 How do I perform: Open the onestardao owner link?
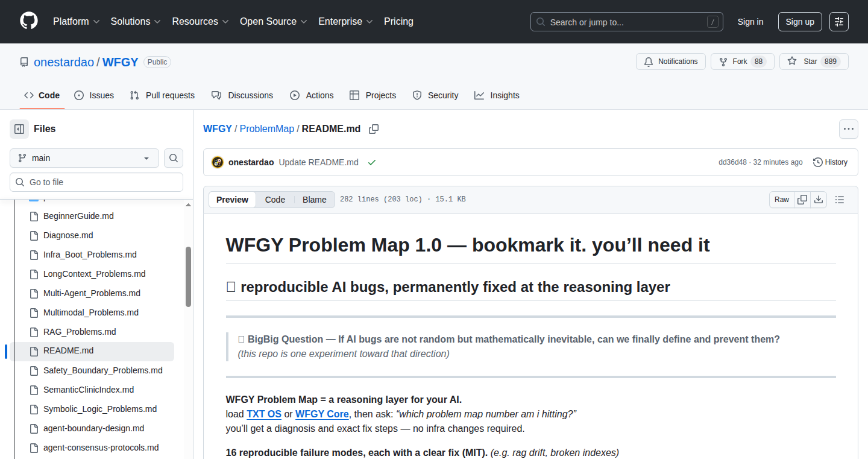pyautogui.click(x=64, y=62)
